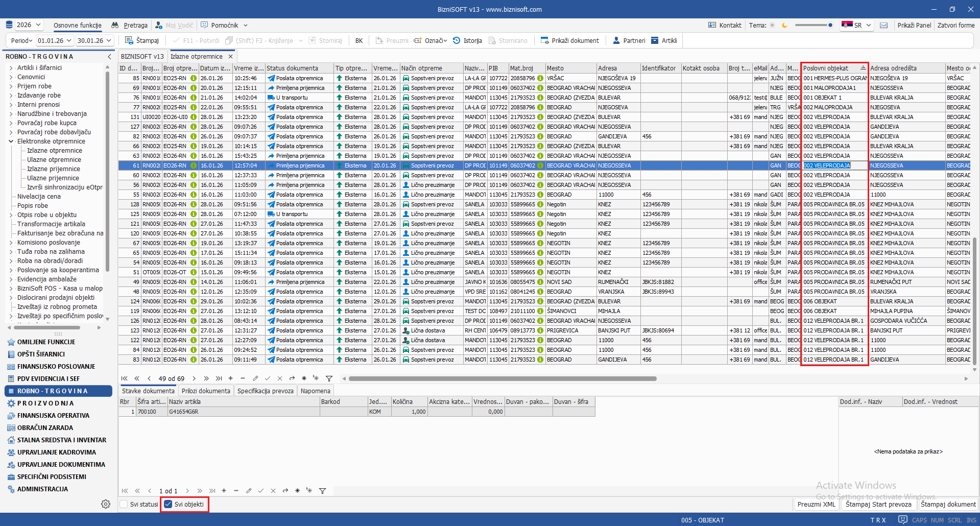
Task: Uncheck the Svi objekti checkbox
Action: (x=168, y=504)
